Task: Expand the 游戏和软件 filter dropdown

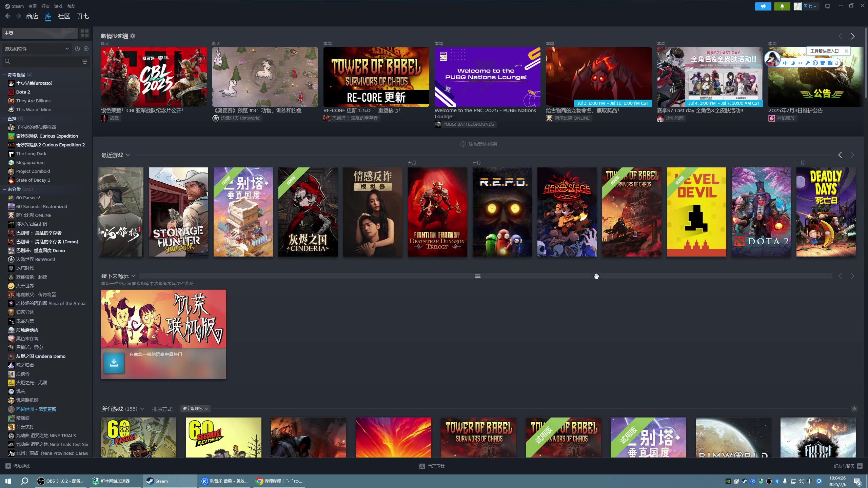Action: pos(37,49)
